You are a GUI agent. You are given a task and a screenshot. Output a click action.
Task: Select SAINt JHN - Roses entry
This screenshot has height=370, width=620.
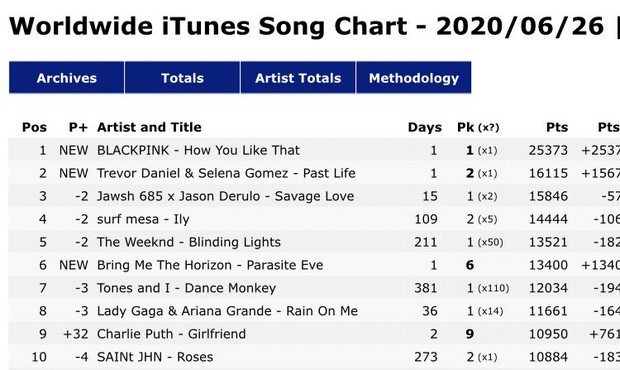coord(314,357)
